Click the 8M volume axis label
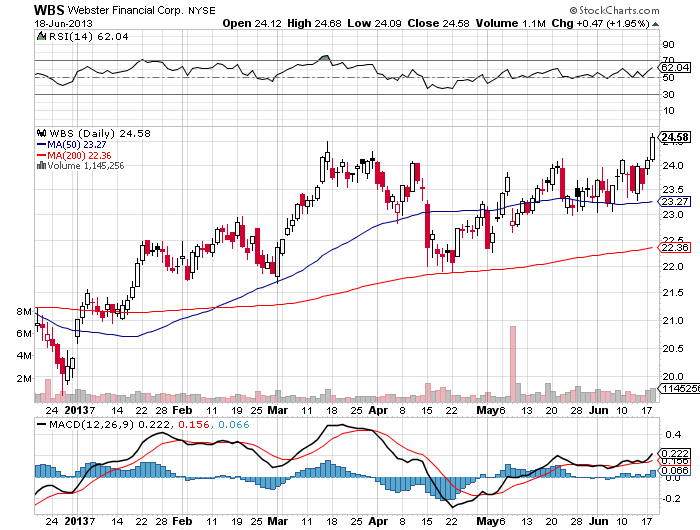Viewport: 700px width, 530px height. point(24,312)
